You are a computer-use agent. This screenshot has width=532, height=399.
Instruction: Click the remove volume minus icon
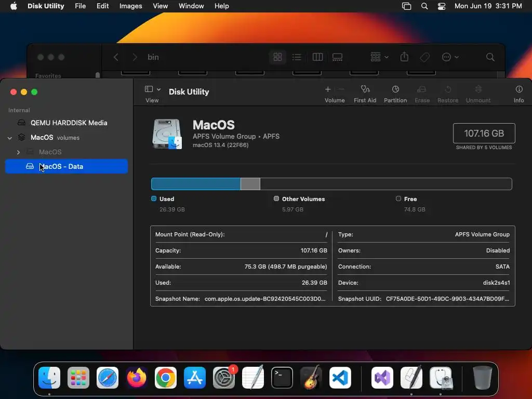pyautogui.click(x=341, y=89)
